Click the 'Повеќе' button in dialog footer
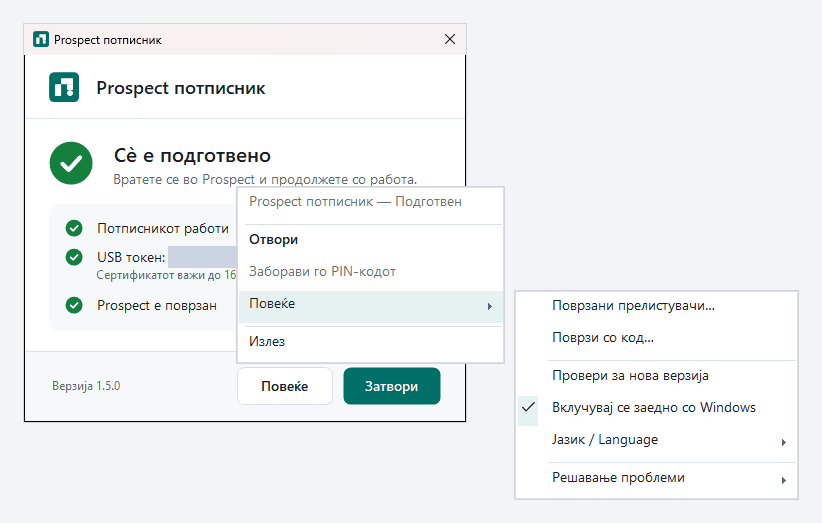 [x=285, y=386]
